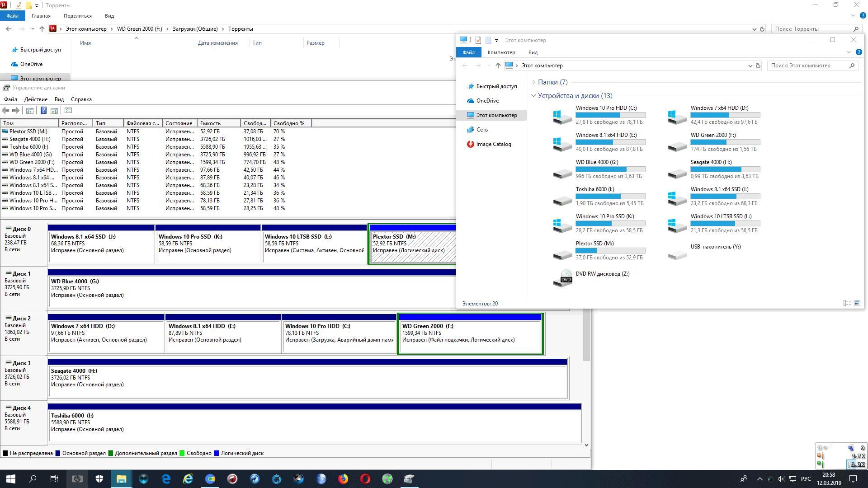Viewport: 868px width, 488px height.
Task: Sort by Свободно % column header
Action: point(291,123)
